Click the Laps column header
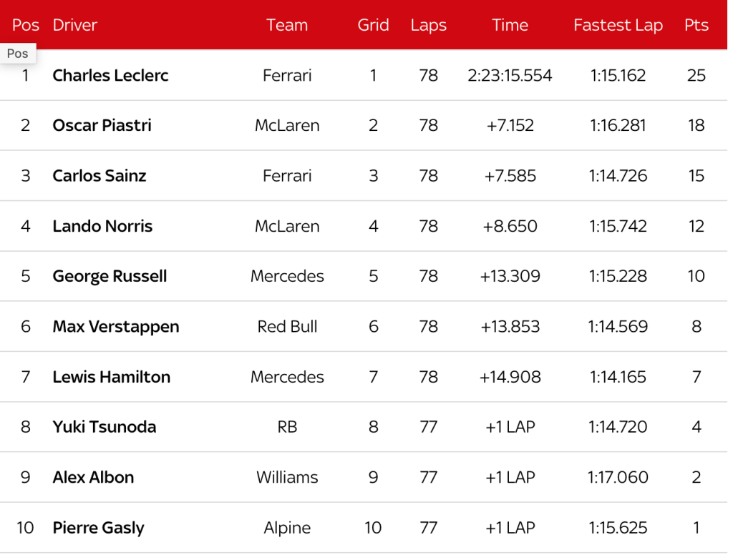This screenshot has height=560, width=733. pos(428,25)
